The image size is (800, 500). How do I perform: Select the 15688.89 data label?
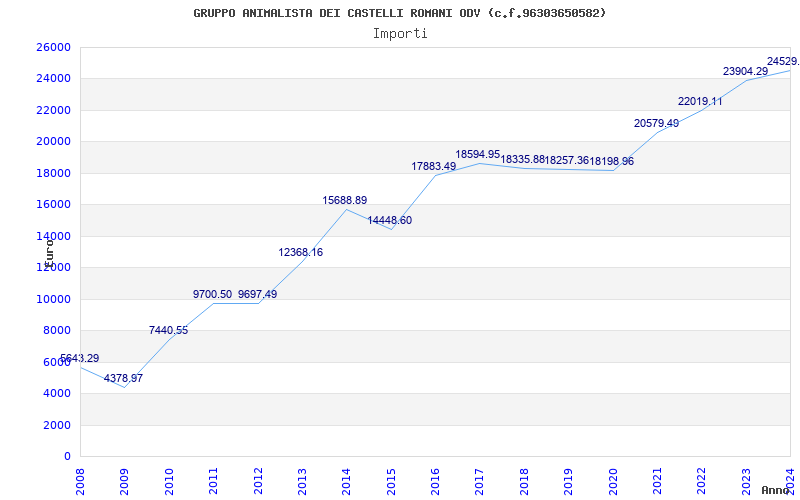tap(344, 201)
